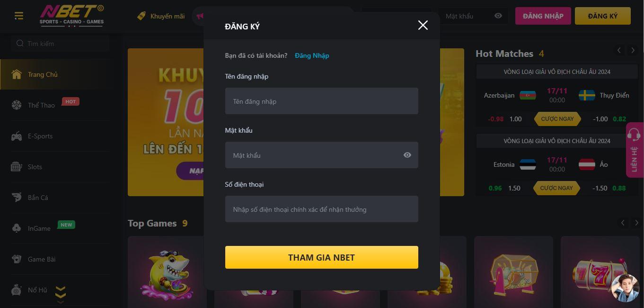Open the Slots machine icon

17,167
